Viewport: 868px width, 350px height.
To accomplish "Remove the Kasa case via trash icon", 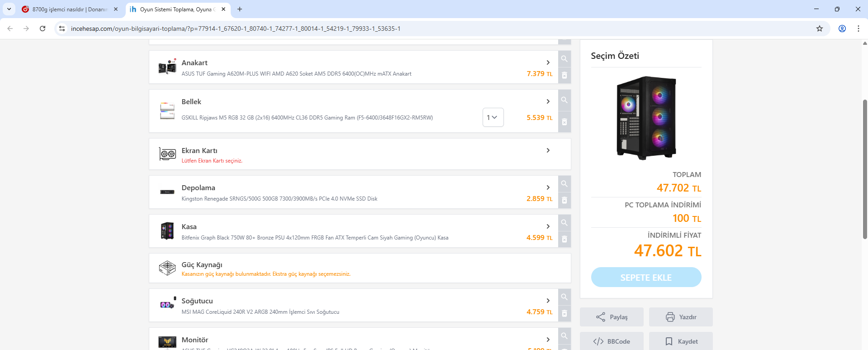I will click(564, 239).
